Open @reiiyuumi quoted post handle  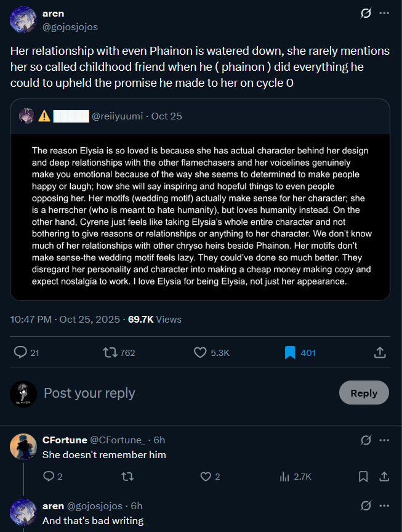(x=118, y=116)
